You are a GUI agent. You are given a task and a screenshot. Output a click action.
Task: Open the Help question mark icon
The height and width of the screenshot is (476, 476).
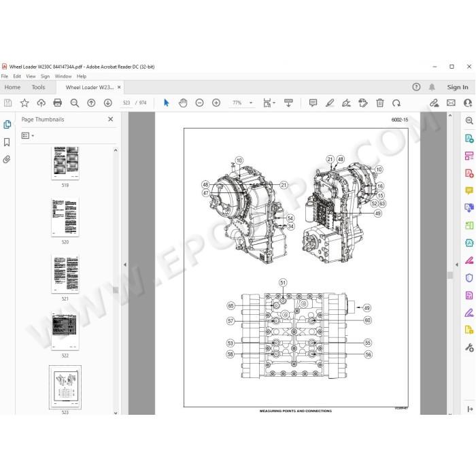pos(416,87)
